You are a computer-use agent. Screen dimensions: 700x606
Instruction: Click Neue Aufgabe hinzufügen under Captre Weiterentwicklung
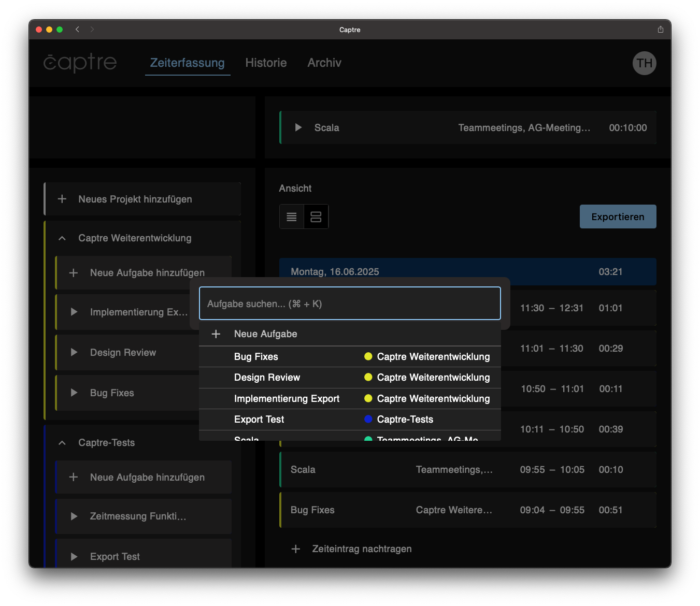click(144, 272)
